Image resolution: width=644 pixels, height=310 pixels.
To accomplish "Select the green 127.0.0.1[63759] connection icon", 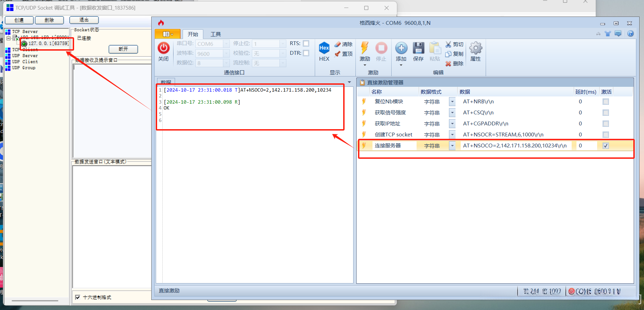I will click(x=24, y=44).
